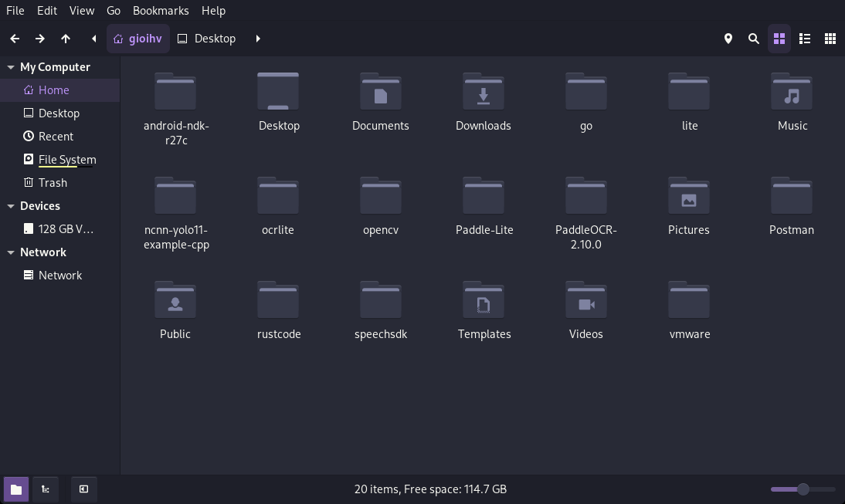Click the back navigation arrow
Screen dimensions: 845x504
pos(15,39)
